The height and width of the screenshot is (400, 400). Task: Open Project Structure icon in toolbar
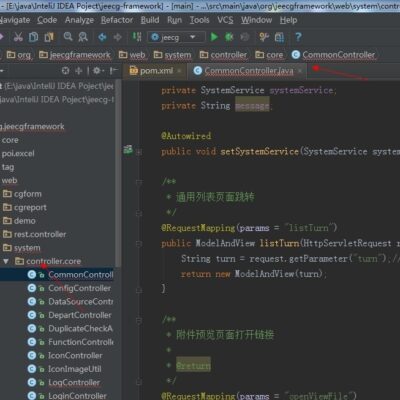pos(279,37)
